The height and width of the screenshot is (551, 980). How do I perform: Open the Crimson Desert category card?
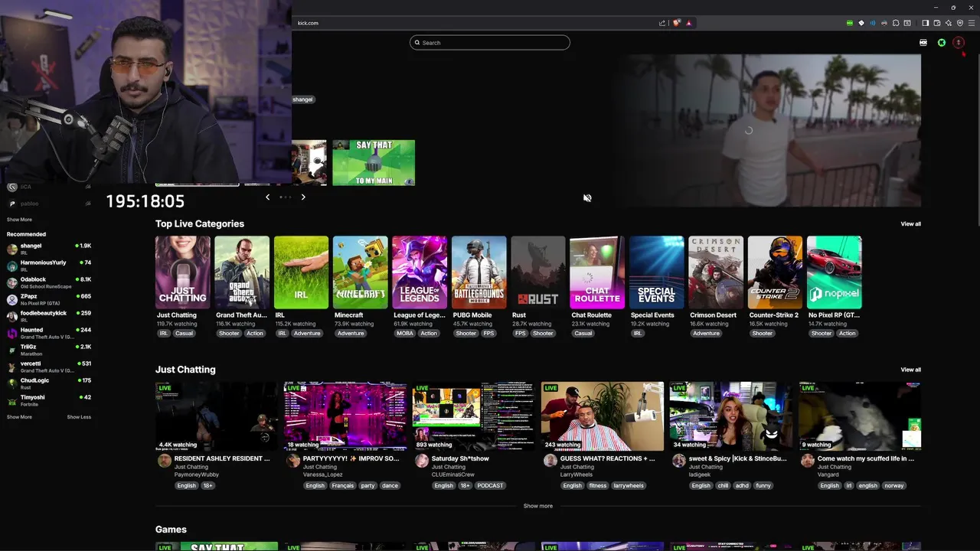[x=716, y=272]
